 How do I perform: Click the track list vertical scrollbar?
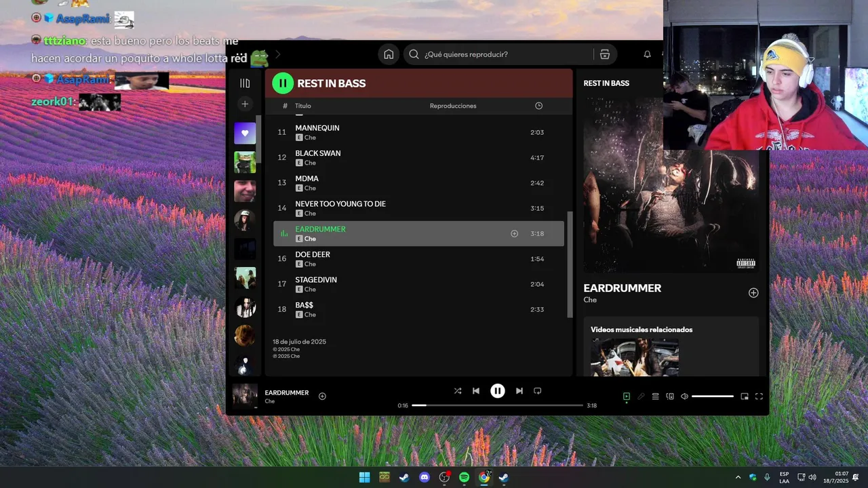(570, 264)
